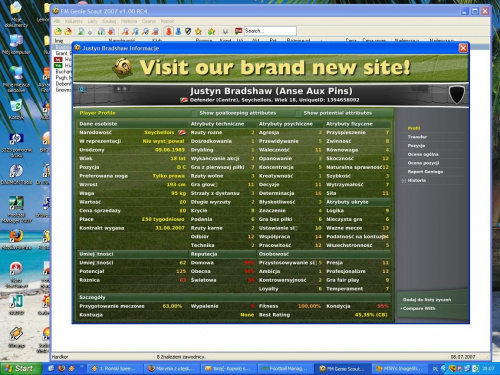This screenshot has height=375, width=500.
Task: Click the Windows Start button
Action: click(x=21, y=368)
